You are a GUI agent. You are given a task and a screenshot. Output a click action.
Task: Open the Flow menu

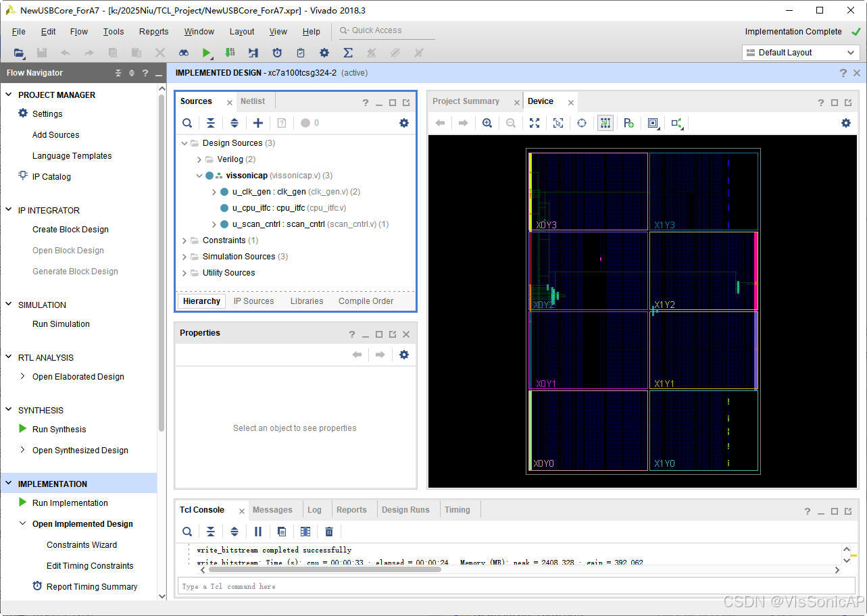pos(79,31)
